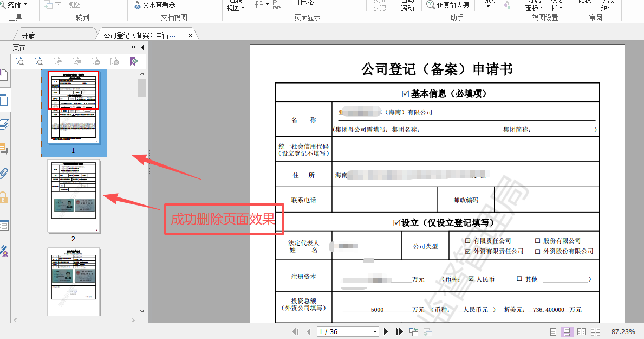This screenshot has height=339, width=644.
Task: Open the guides dropdown arrow beside grid
Action: point(267,4)
